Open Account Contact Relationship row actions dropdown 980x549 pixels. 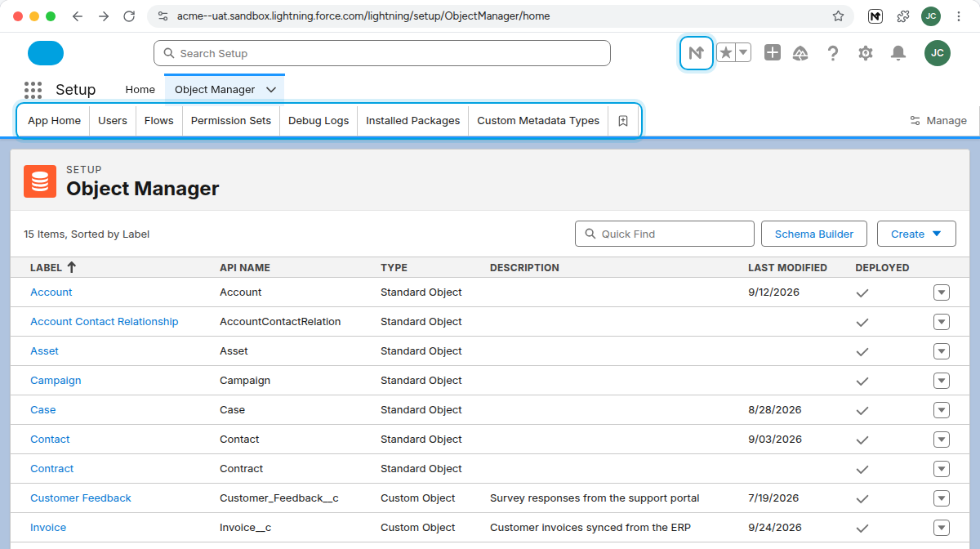[x=942, y=322]
